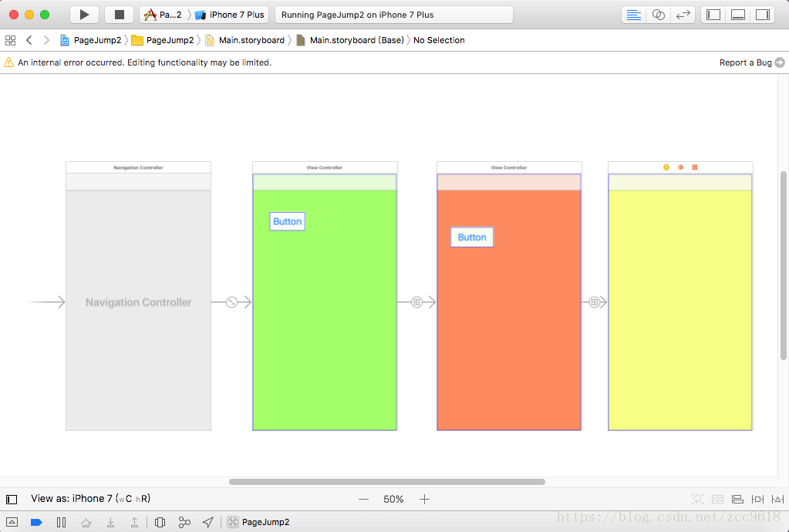Click the segue from green to orange scene
The height and width of the screenshot is (532, 789).
(416, 302)
